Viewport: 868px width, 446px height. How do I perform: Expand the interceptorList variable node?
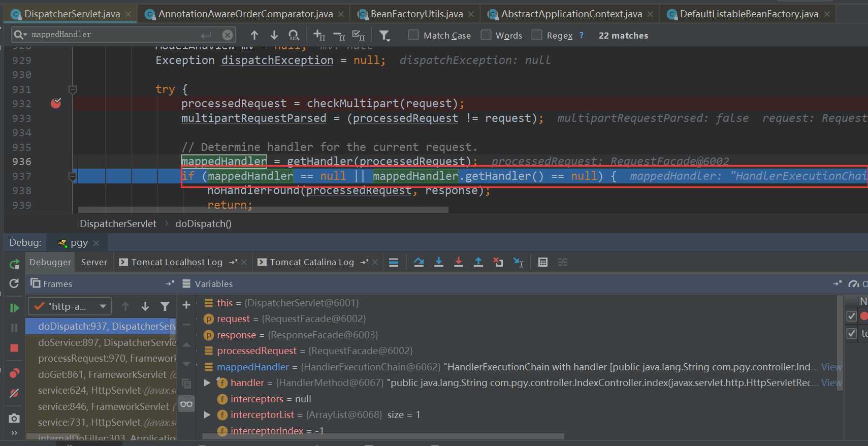point(207,415)
